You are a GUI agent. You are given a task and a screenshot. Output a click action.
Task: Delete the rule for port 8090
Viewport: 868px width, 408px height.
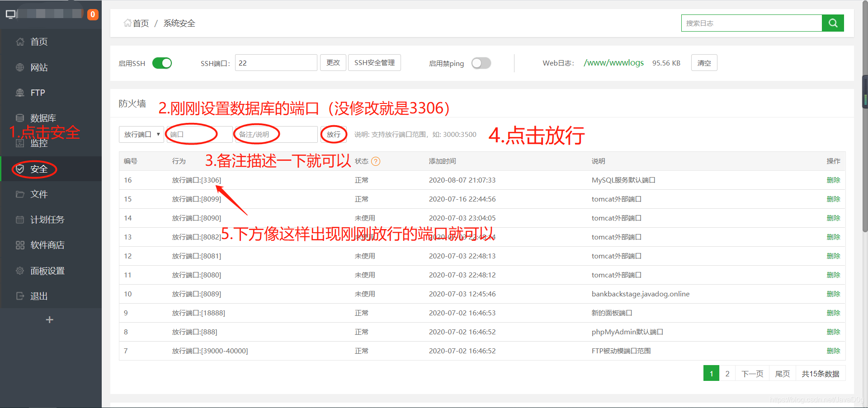(833, 218)
